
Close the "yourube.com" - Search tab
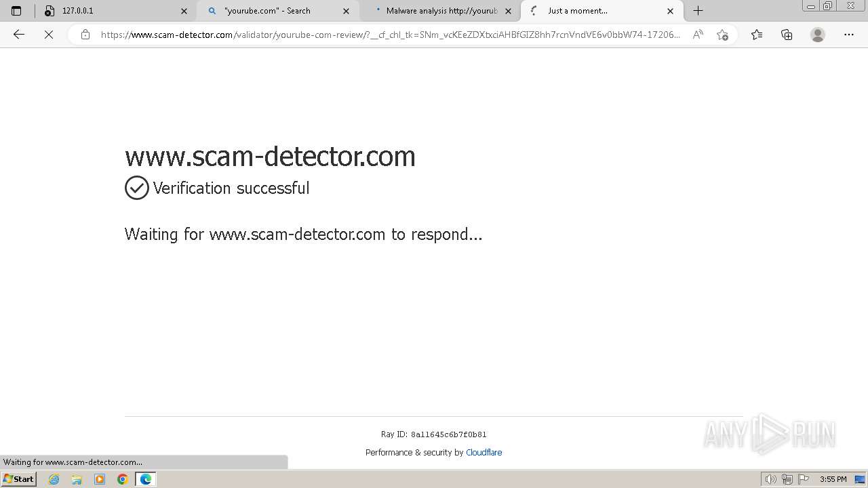click(x=346, y=11)
